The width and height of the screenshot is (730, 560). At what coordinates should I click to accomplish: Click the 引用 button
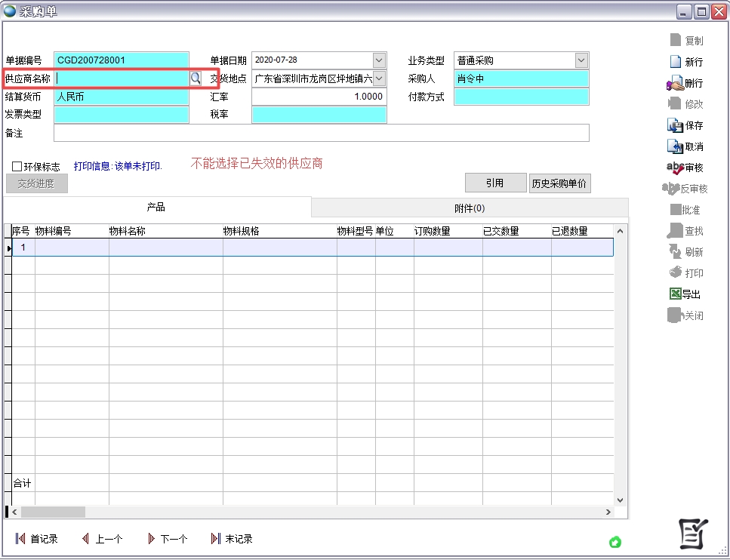point(494,183)
